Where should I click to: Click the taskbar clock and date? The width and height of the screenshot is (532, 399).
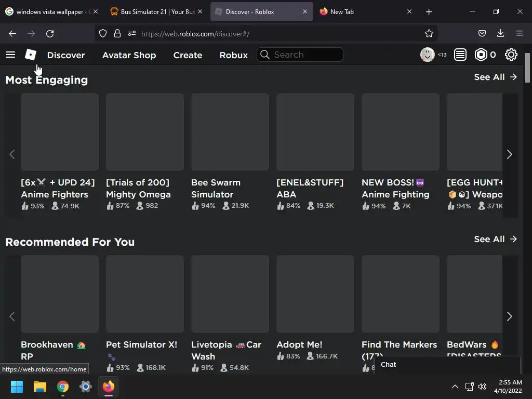508,387
